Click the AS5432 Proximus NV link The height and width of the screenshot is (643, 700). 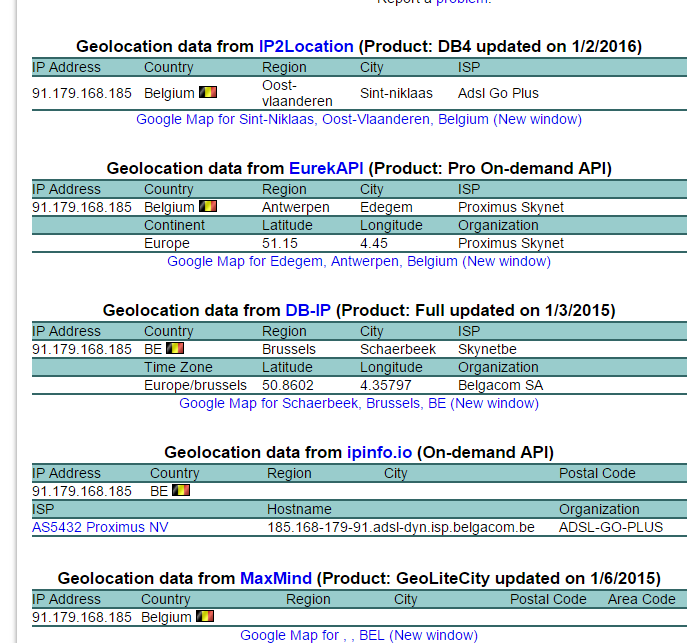100,527
